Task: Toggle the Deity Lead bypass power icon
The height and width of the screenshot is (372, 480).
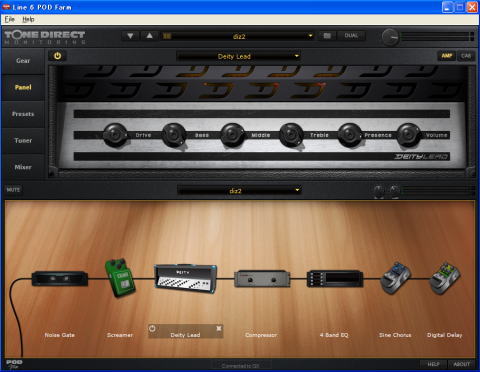Action: (x=152, y=328)
